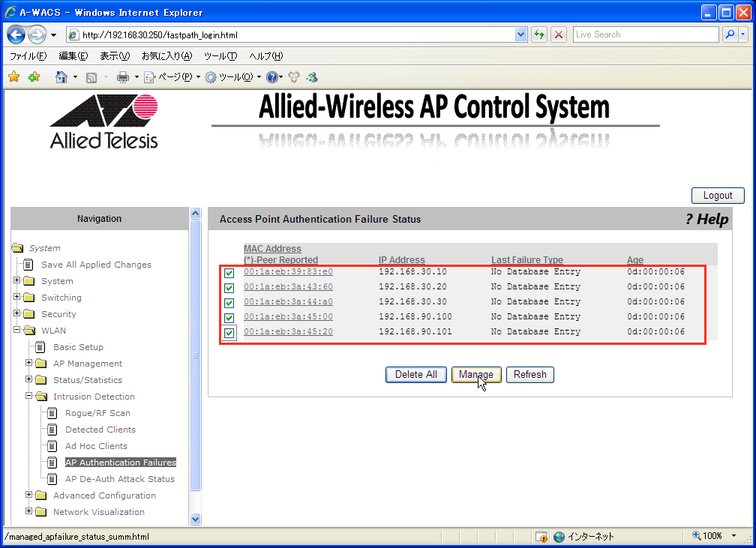Click the address bar URL field
756x548 pixels.
292,34
